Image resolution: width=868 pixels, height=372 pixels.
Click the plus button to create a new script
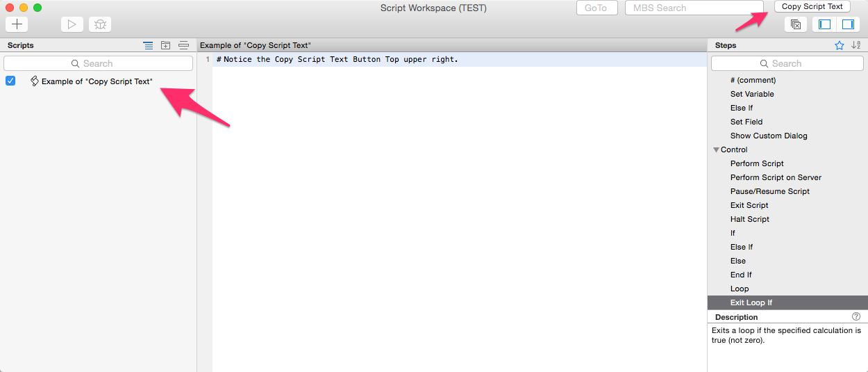pyautogui.click(x=17, y=24)
